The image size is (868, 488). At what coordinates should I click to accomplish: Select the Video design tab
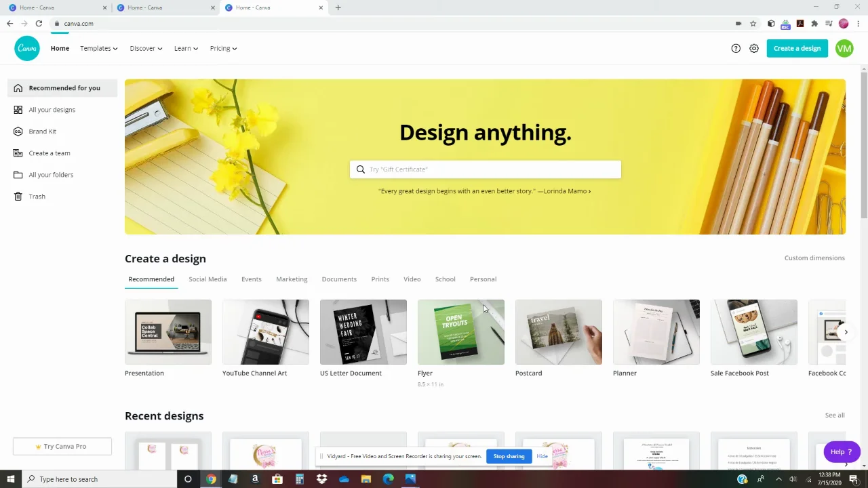(412, 279)
